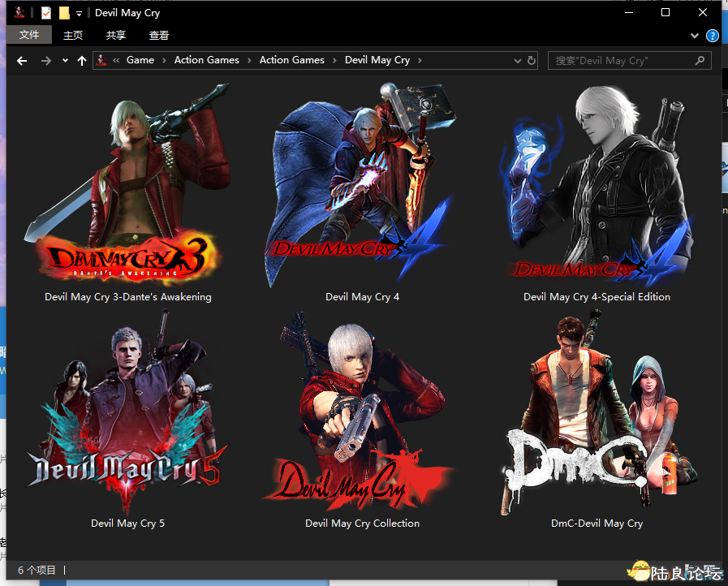Expand the ribbon with the chevron
This screenshot has width=728, height=586.
[695, 36]
